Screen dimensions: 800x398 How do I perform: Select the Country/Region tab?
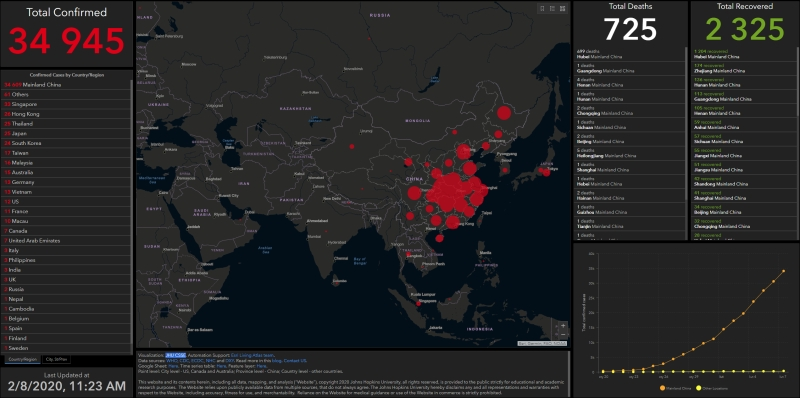[22, 360]
